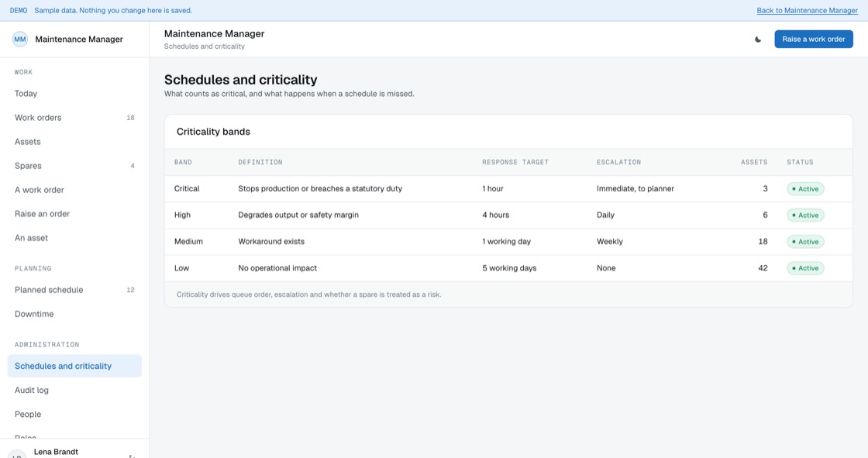Open Work orders in the sidebar
868x458 pixels.
[74, 118]
